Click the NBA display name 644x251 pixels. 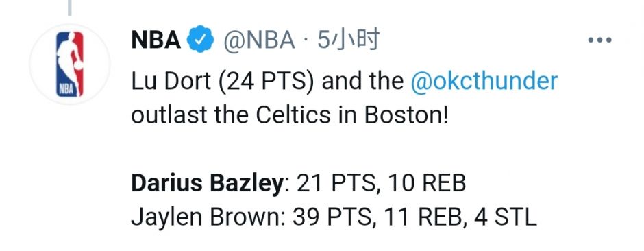tap(156, 40)
